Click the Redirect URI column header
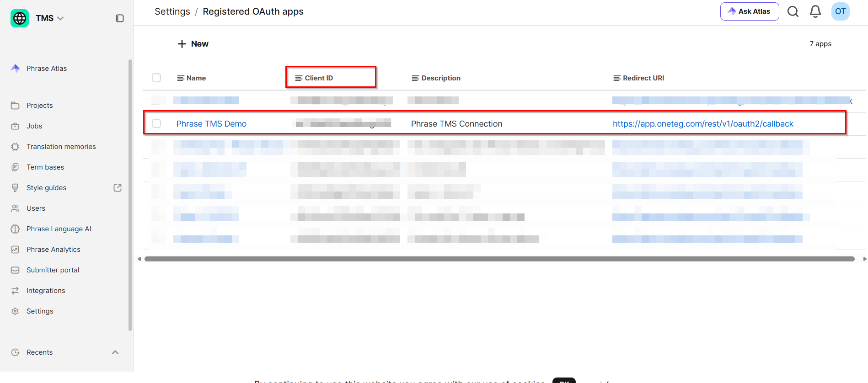Viewport: 868px width, 383px height. click(x=639, y=78)
